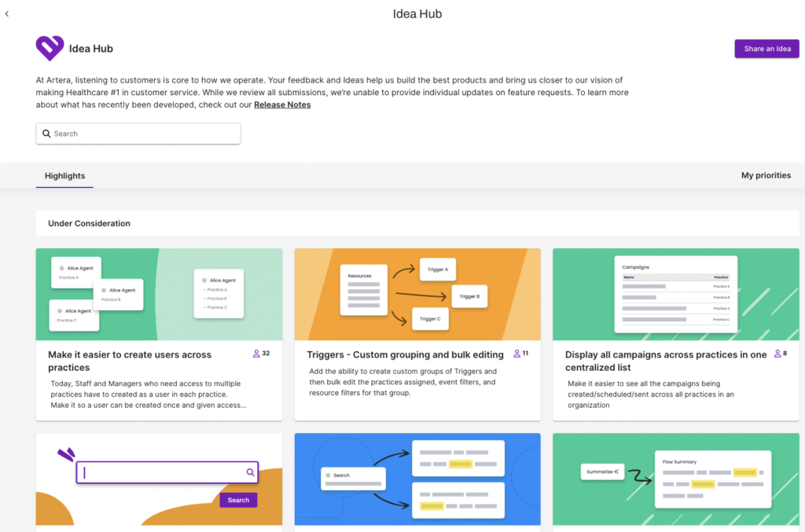805x532 pixels.
Task: Click the Share an Idea button
Action: (x=766, y=48)
